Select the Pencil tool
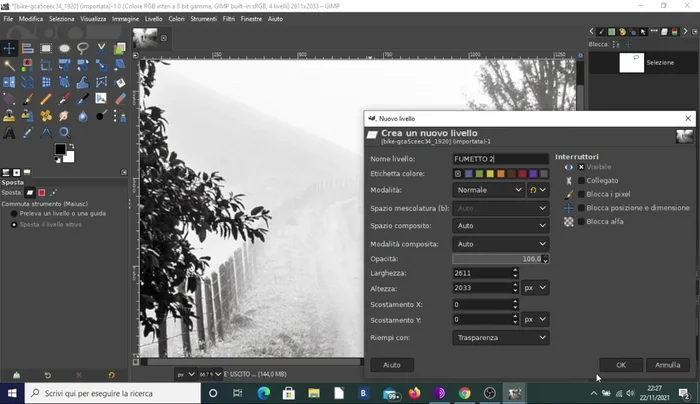This screenshot has width=700, height=404. (46, 98)
